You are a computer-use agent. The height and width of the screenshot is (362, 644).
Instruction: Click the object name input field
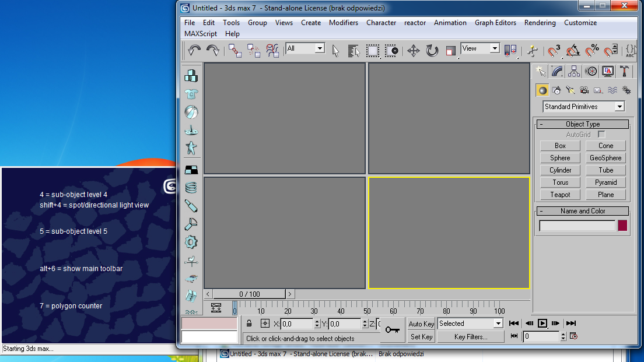[x=577, y=226]
